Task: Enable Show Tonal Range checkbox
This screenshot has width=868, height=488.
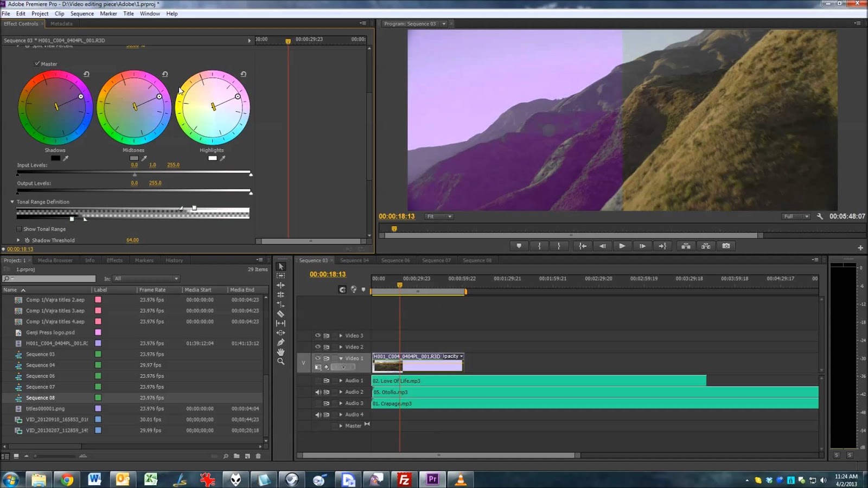Action: [x=19, y=229]
